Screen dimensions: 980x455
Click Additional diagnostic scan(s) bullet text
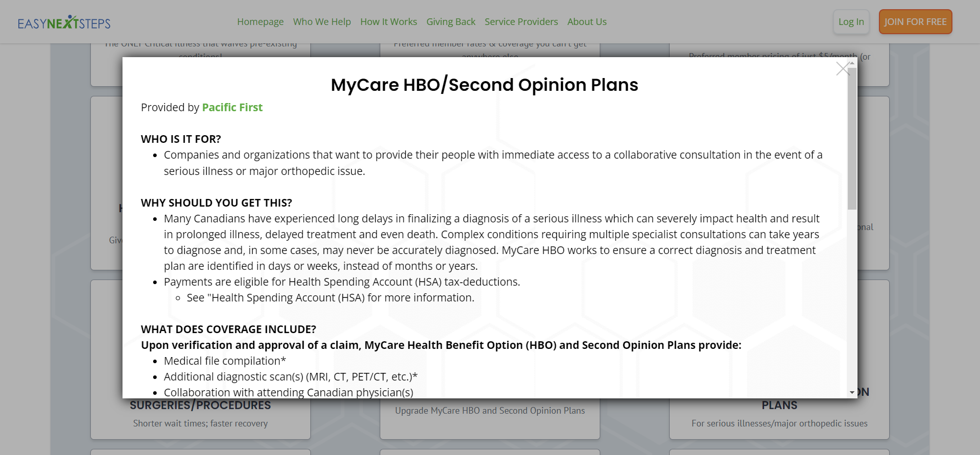pyautogui.click(x=290, y=377)
